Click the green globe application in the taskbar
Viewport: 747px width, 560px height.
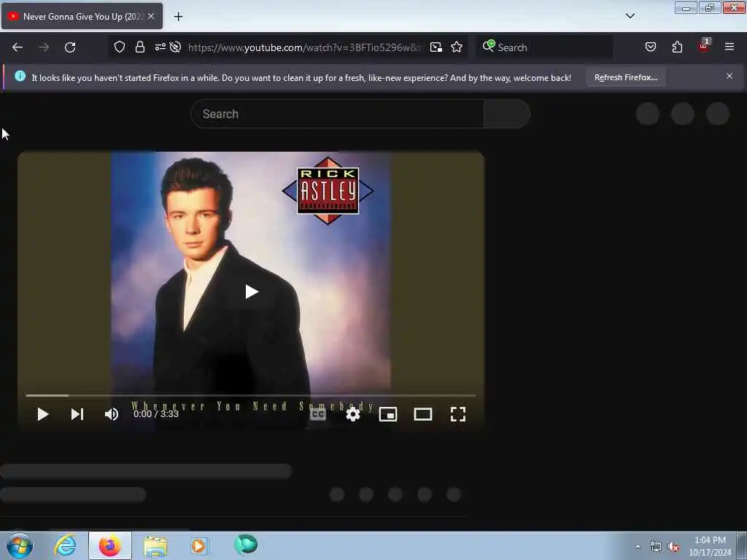tap(246, 545)
